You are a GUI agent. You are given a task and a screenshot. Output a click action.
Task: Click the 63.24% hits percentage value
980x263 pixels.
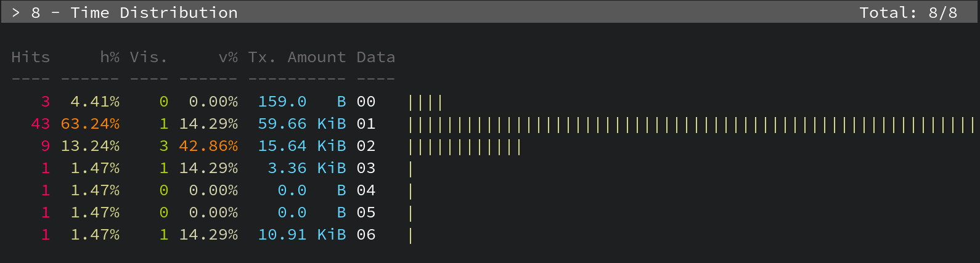[x=90, y=124]
